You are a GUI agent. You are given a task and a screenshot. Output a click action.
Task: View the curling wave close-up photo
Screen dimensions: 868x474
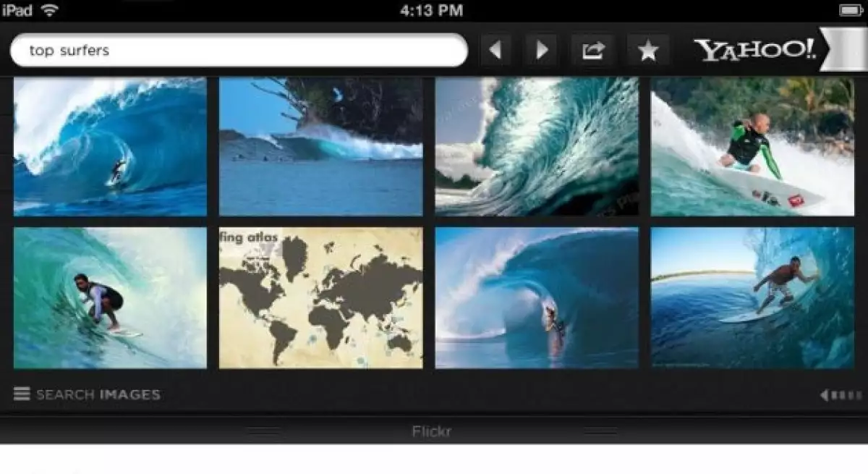point(536,147)
